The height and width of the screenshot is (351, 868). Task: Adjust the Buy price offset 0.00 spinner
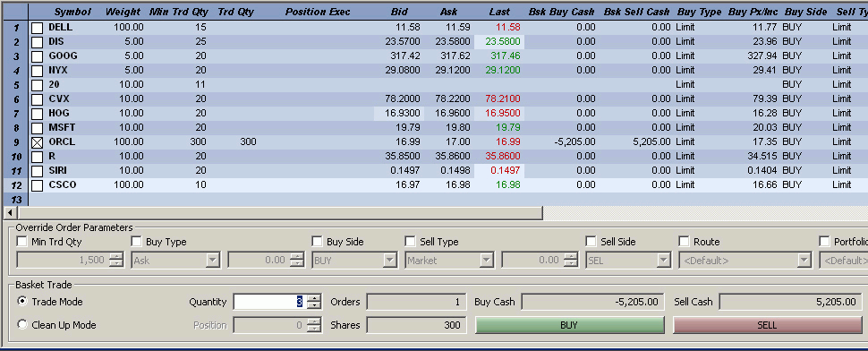tap(297, 261)
